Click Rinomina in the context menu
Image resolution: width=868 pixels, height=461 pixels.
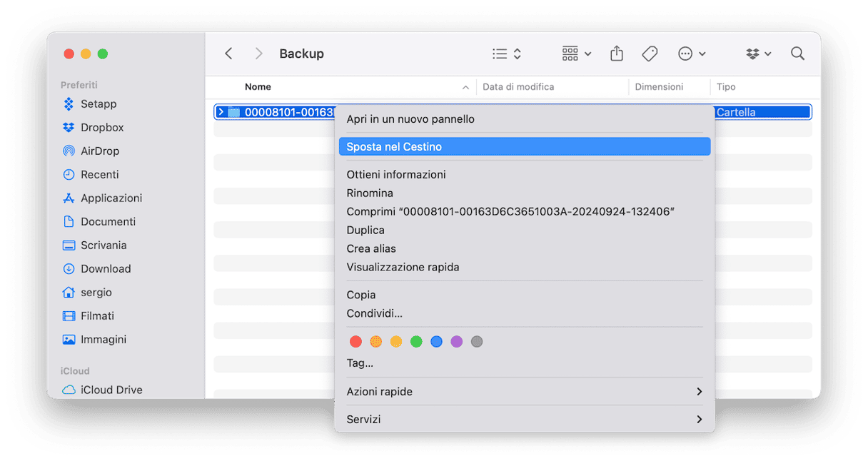tap(370, 193)
